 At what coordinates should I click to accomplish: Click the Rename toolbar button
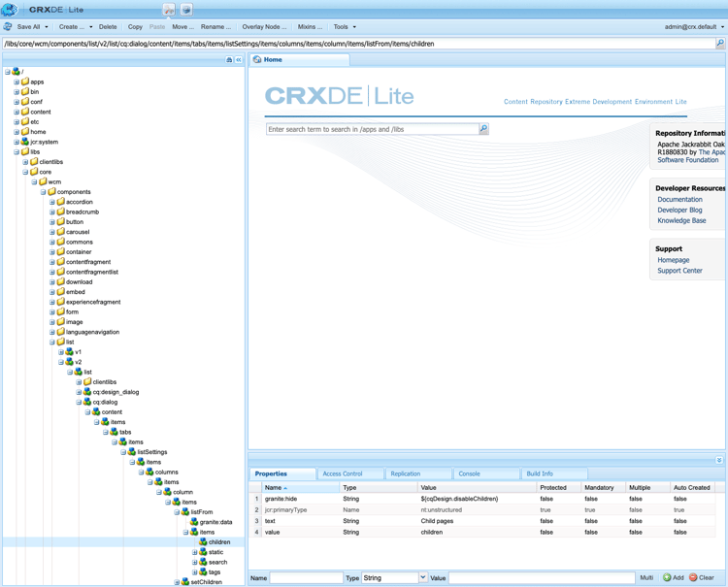coord(215,27)
